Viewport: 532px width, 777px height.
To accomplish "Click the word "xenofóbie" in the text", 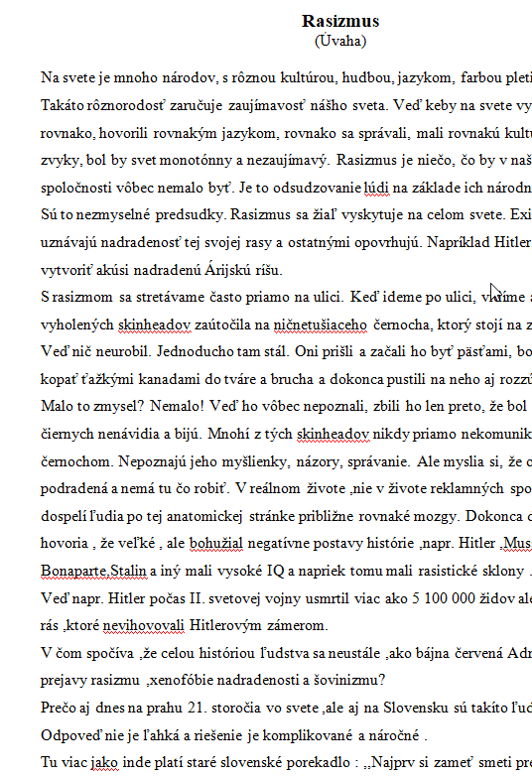I will tap(183, 680).
